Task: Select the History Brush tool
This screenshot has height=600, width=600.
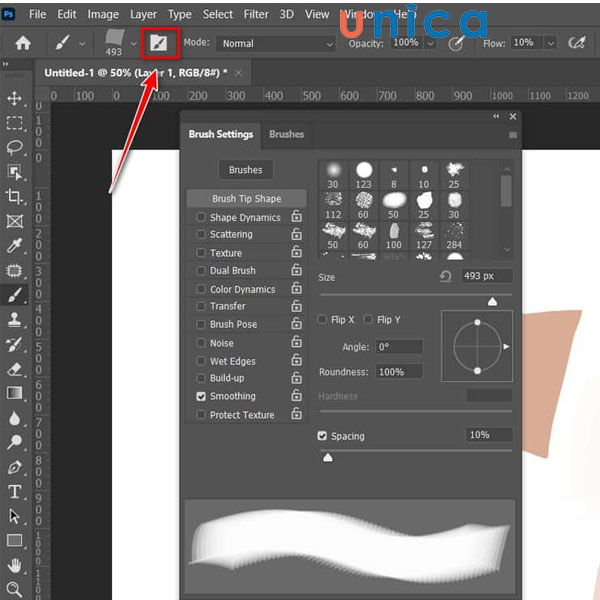Action: (15, 344)
